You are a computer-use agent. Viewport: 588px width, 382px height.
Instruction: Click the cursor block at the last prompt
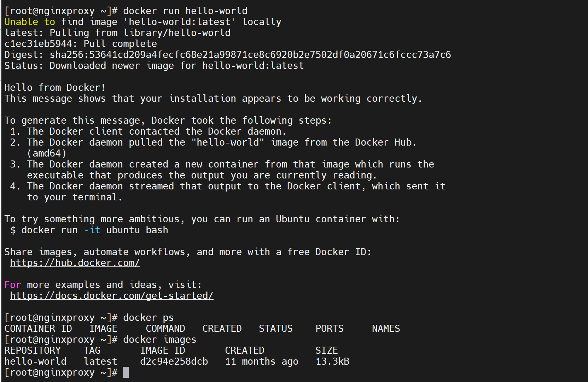click(126, 372)
